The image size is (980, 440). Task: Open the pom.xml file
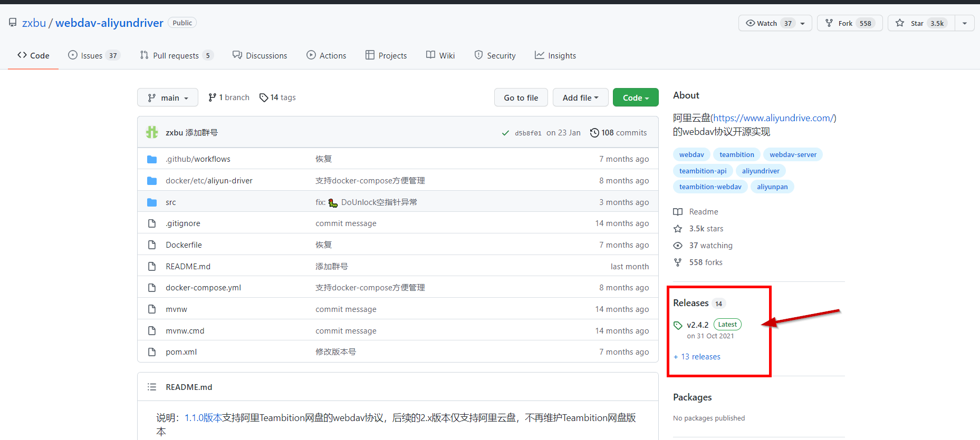[x=181, y=352]
